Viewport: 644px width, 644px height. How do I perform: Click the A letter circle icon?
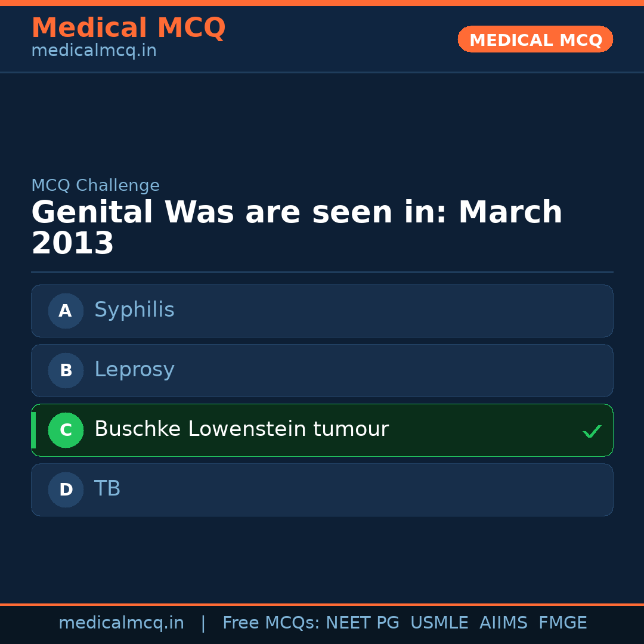coord(66,311)
